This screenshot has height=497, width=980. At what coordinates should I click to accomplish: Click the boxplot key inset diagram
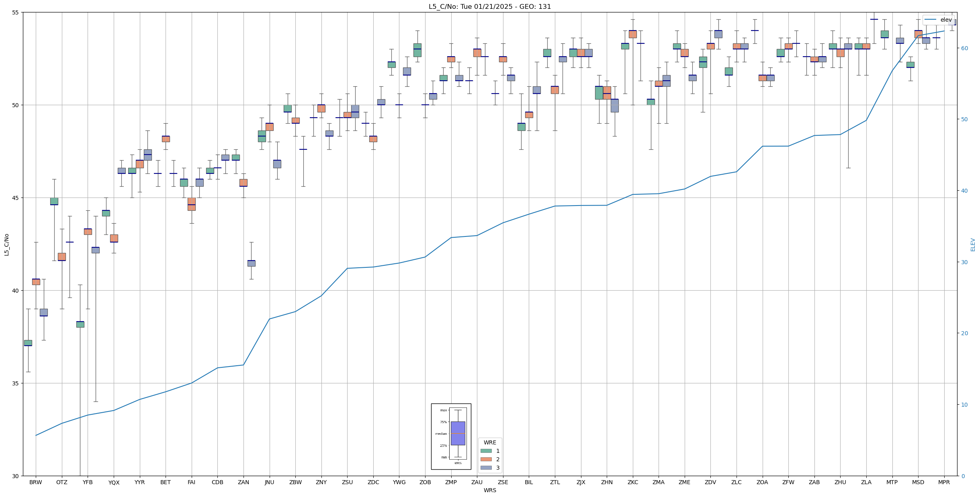pyautogui.click(x=451, y=436)
